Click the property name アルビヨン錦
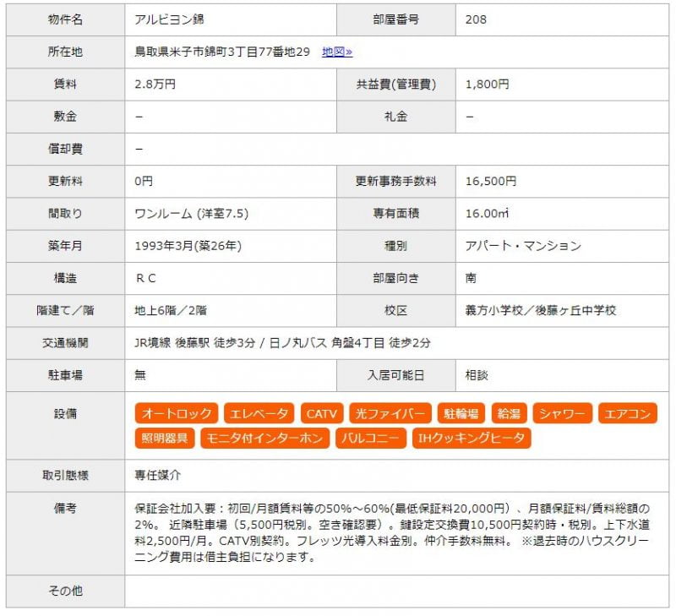This screenshot has width=676, height=616. [x=169, y=19]
